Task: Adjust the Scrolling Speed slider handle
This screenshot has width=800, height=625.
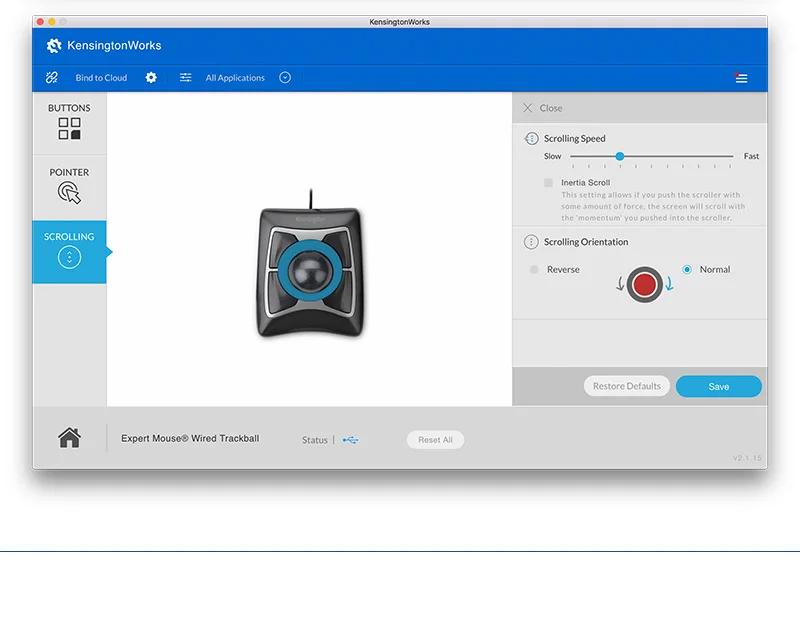Action: [x=620, y=156]
